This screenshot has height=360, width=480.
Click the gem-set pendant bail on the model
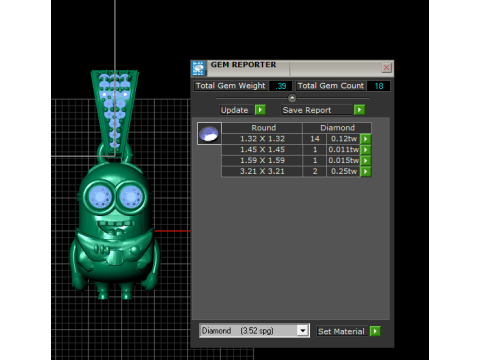pos(114,113)
